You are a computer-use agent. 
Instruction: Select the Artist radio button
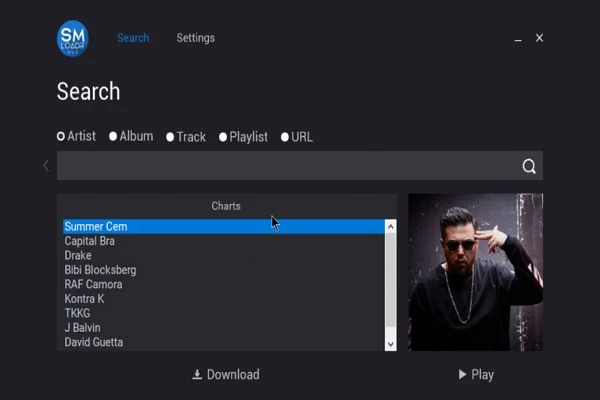(x=60, y=136)
